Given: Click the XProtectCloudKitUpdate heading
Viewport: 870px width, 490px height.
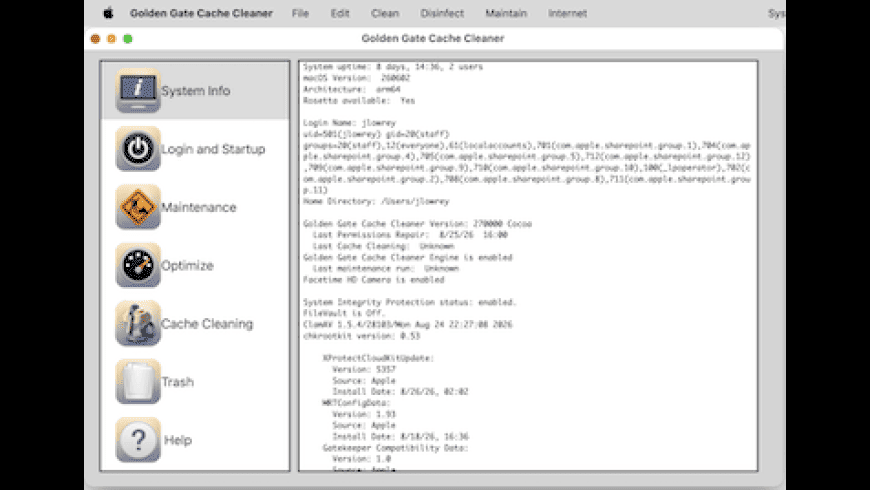Looking at the screenshot, I should tap(378, 358).
